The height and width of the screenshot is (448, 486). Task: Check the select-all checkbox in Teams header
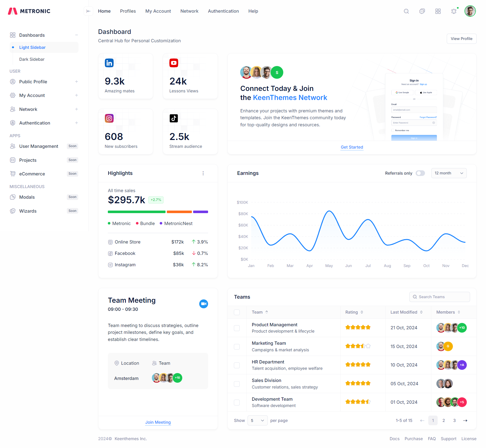point(237,312)
